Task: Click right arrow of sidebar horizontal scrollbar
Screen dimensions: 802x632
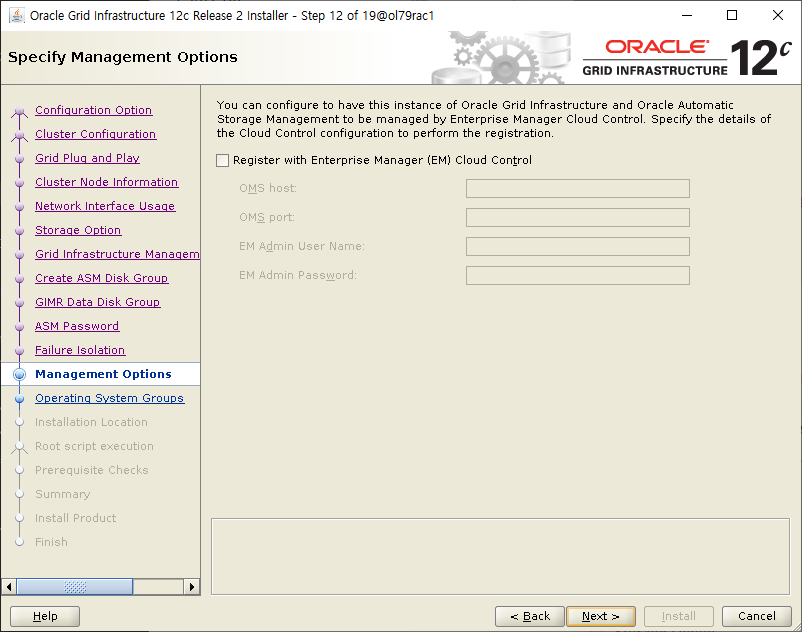Action: pos(191,586)
